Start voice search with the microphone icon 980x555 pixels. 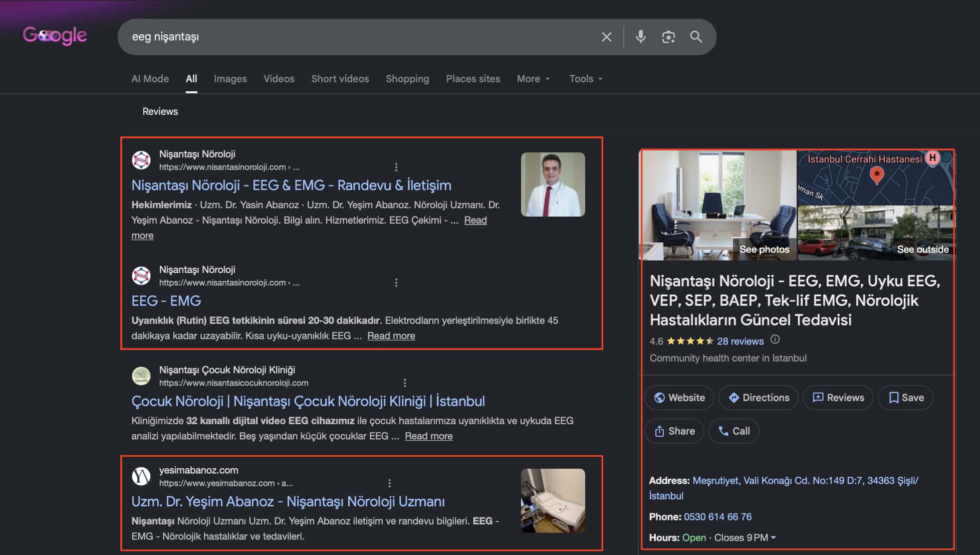click(x=640, y=37)
